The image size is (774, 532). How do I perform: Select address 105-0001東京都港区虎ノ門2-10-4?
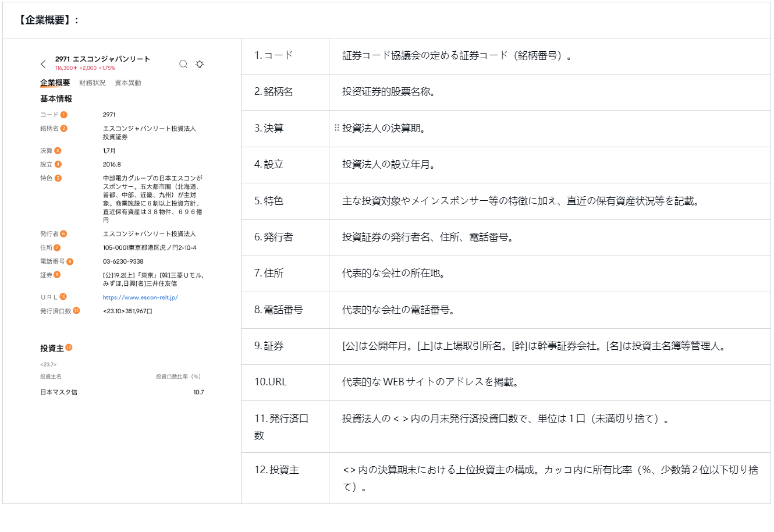[150, 248]
